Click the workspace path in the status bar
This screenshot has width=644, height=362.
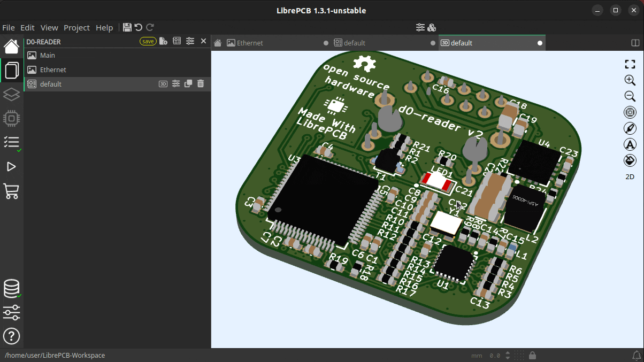55,356
